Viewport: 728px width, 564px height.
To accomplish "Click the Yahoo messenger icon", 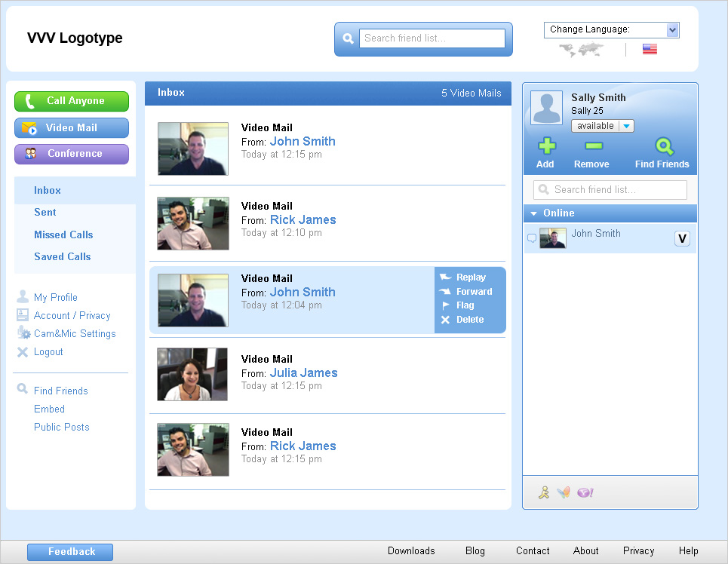I will [x=585, y=493].
